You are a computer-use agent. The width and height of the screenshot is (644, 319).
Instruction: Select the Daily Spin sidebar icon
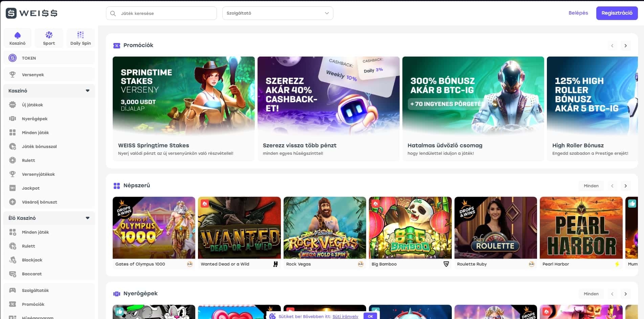pyautogui.click(x=80, y=37)
